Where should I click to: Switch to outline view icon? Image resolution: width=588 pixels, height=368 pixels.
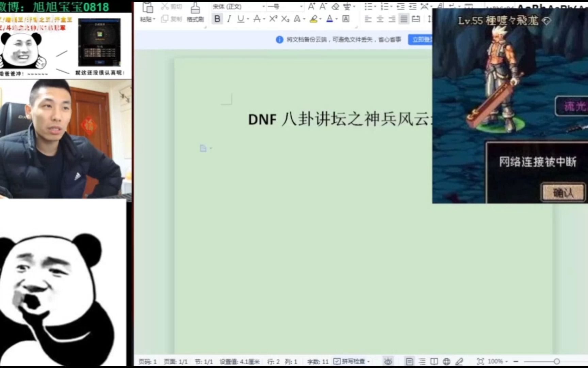pyautogui.click(x=422, y=362)
